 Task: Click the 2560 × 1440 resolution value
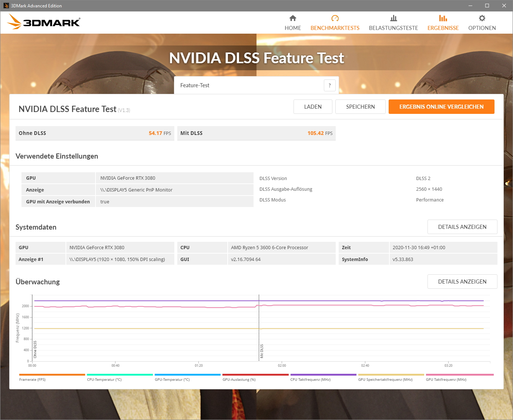click(429, 189)
